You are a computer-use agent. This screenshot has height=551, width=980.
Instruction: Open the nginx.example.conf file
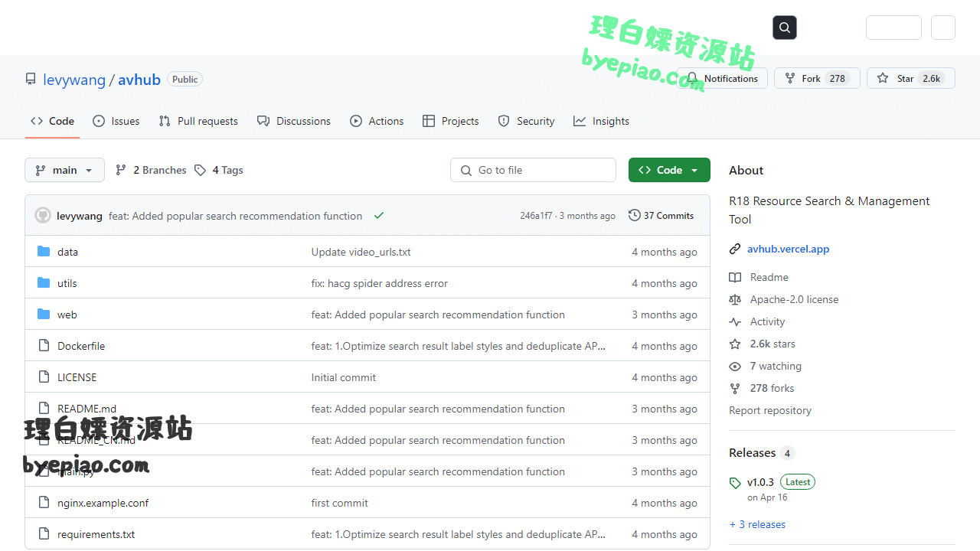tap(103, 503)
